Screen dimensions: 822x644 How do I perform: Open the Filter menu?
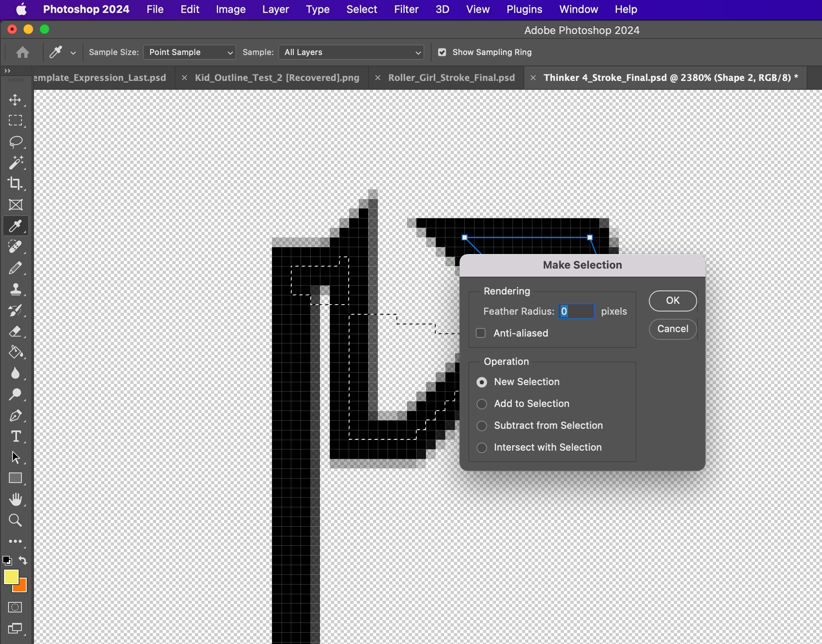pos(406,9)
